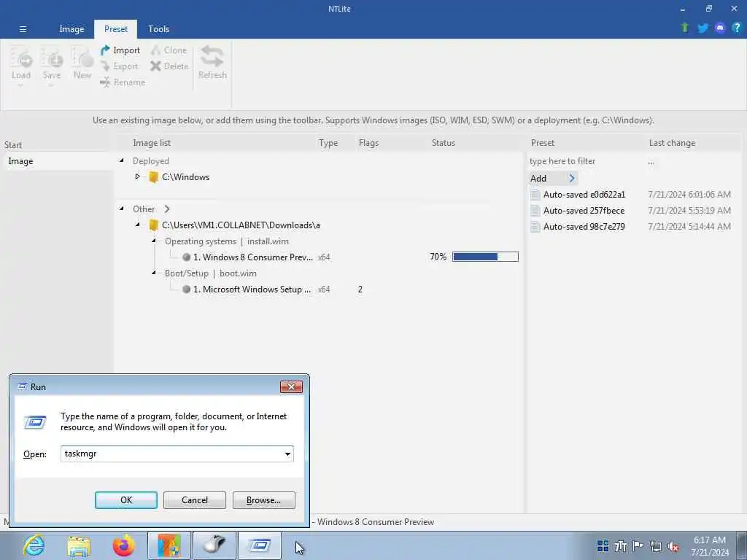The height and width of the screenshot is (560, 747).
Task: Collapse the Operating systems install.wim node
Action: [154, 241]
